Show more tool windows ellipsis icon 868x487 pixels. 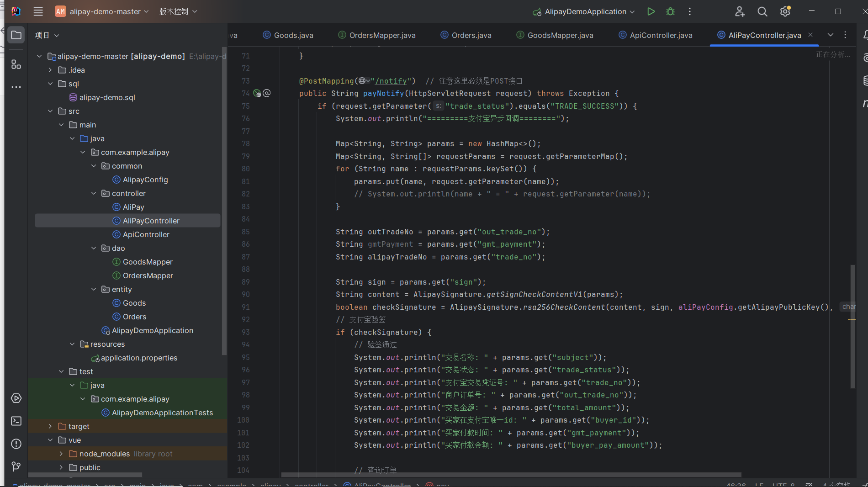point(16,87)
